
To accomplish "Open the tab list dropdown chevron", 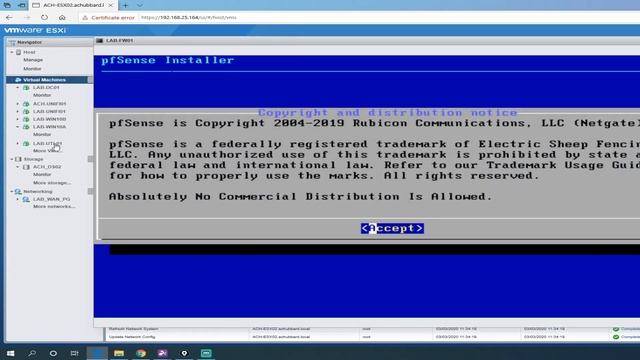I will tap(140, 5).
